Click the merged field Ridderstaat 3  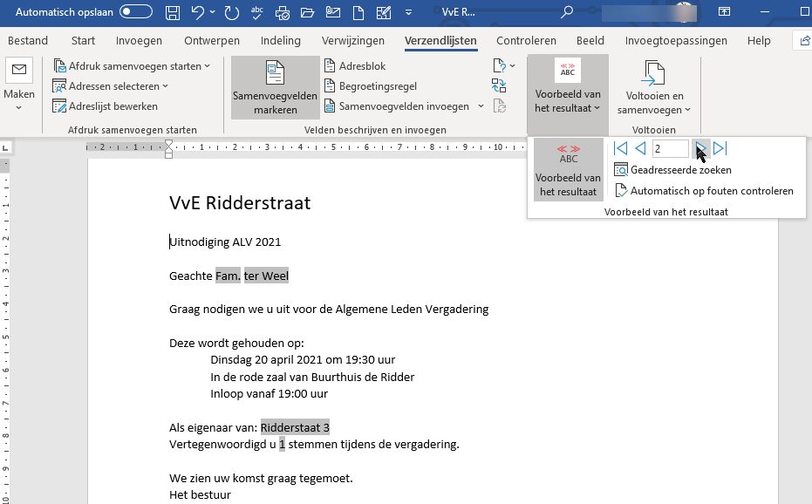(x=295, y=427)
